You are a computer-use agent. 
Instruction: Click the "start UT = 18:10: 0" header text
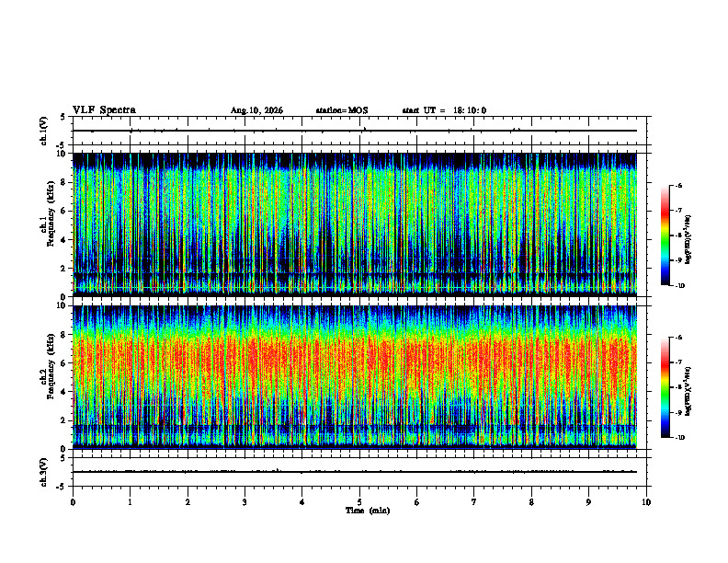pyautogui.click(x=444, y=110)
